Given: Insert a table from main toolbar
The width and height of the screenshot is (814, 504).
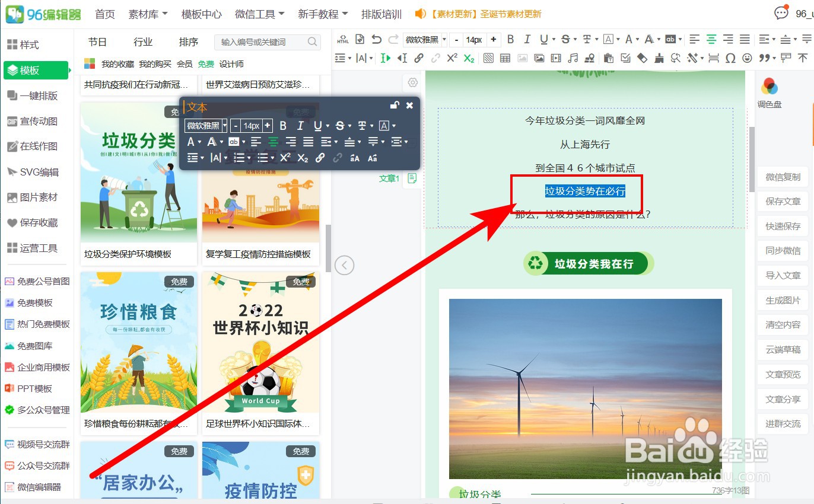Looking at the screenshot, I should (x=505, y=58).
